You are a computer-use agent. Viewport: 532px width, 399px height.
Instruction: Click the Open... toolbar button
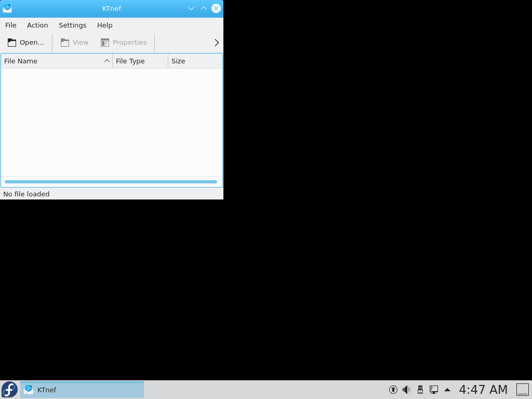[26, 43]
